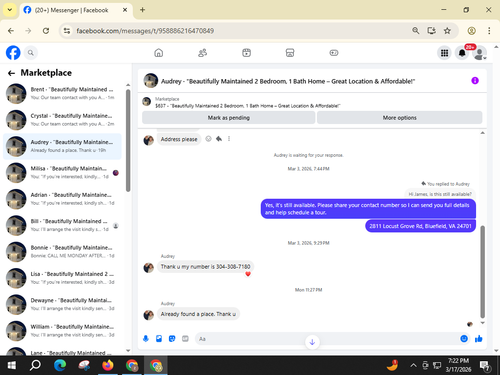Send a thumbs-up like
The width and height of the screenshot is (500, 375).
pos(479,339)
